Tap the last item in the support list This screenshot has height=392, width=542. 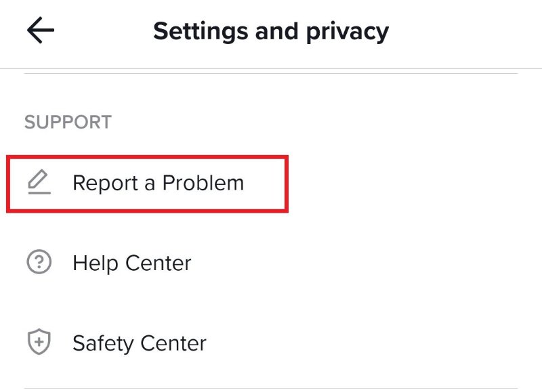tap(139, 343)
